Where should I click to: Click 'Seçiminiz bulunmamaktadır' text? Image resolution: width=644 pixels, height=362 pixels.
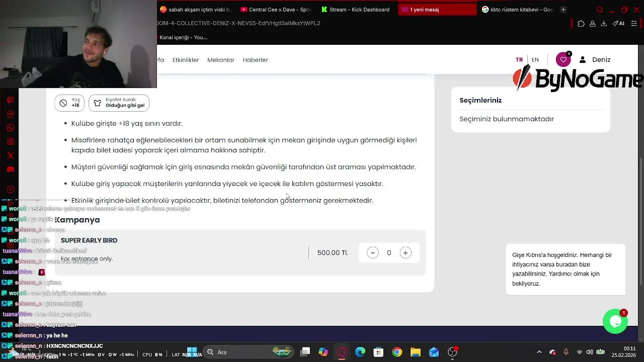point(507,119)
